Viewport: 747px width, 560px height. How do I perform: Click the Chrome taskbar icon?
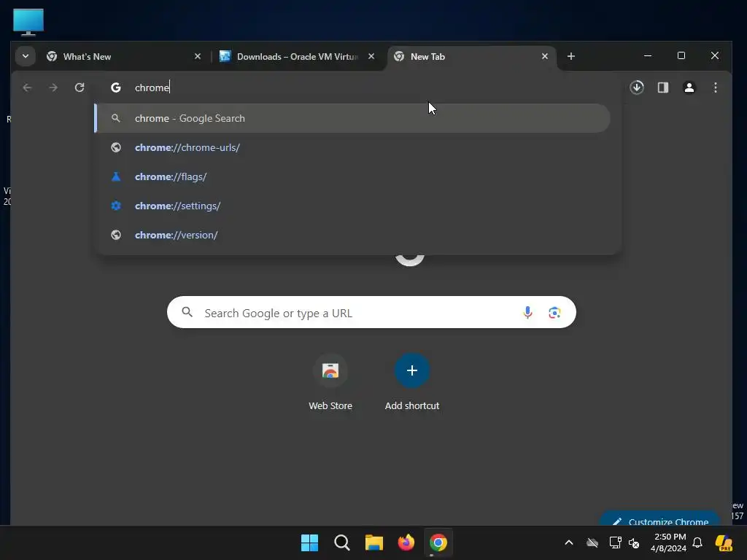(x=438, y=542)
